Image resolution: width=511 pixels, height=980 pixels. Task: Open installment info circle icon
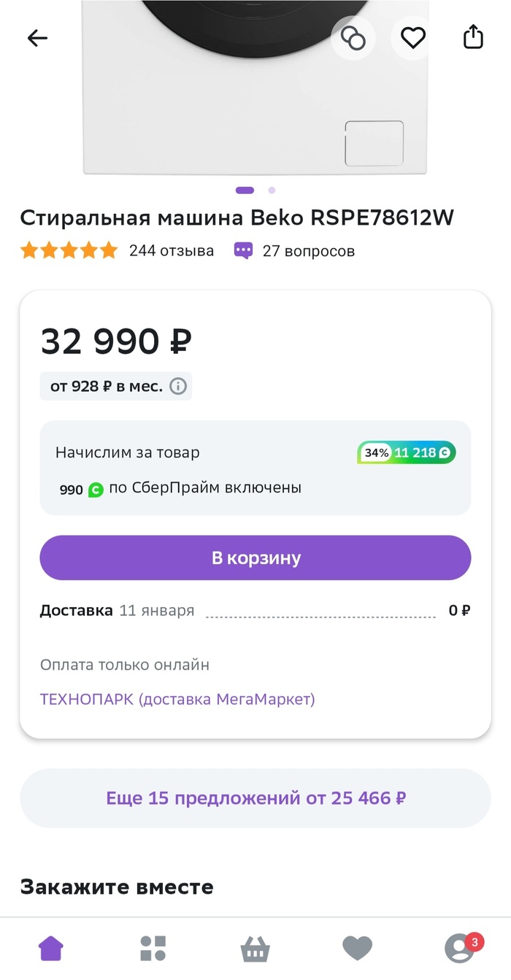coord(178,386)
